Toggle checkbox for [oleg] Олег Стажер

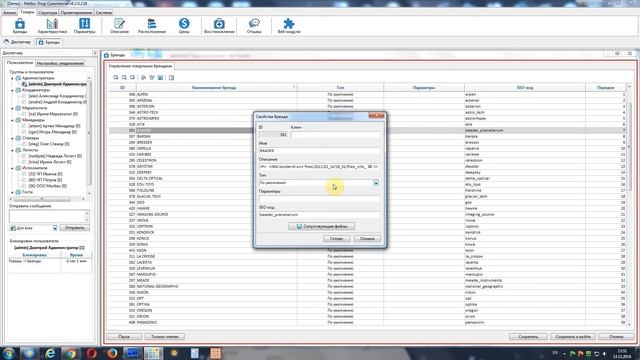(x=24, y=144)
